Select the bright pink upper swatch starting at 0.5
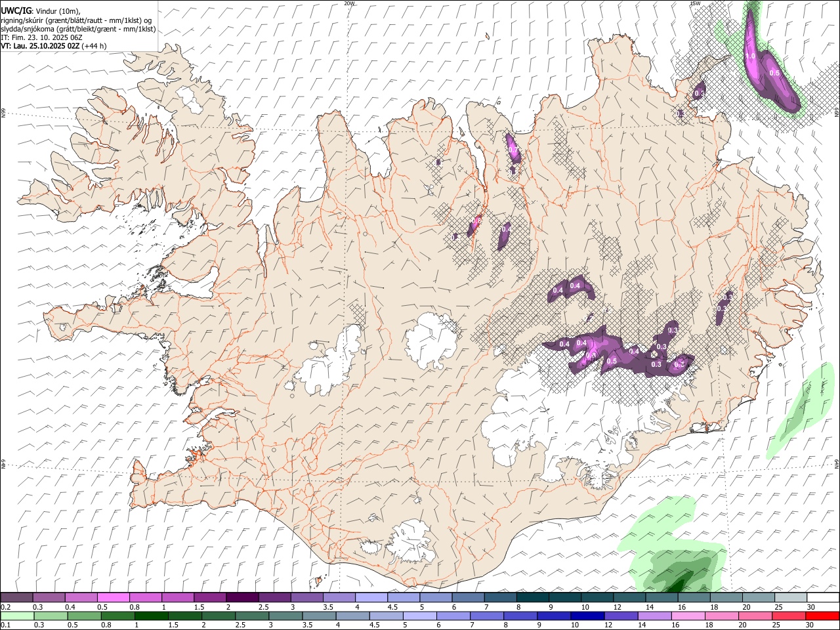840x630 pixels. pyautogui.click(x=113, y=597)
